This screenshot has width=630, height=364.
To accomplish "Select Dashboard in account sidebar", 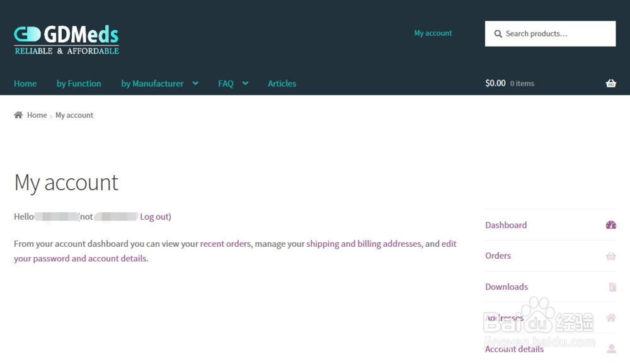I will click(506, 225).
